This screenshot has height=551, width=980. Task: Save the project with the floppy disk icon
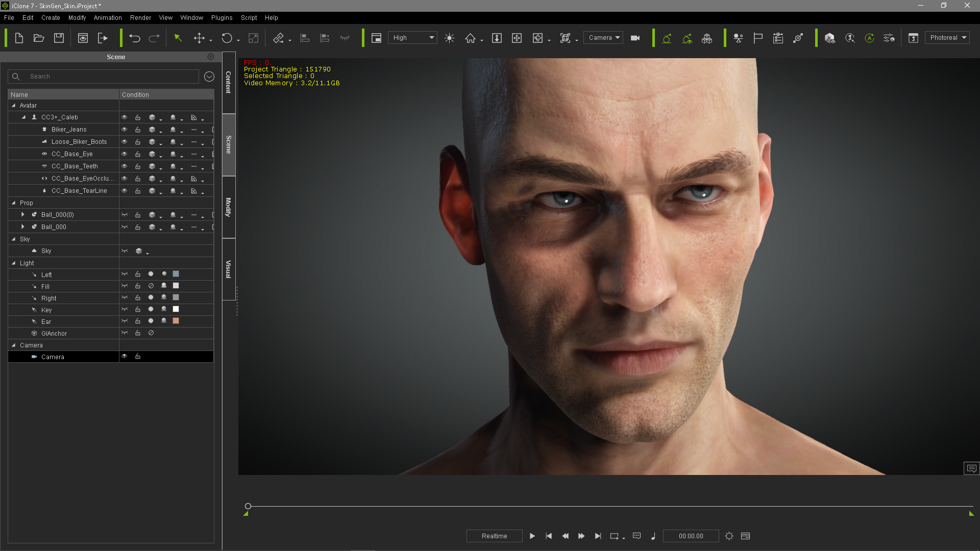click(x=59, y=38)
